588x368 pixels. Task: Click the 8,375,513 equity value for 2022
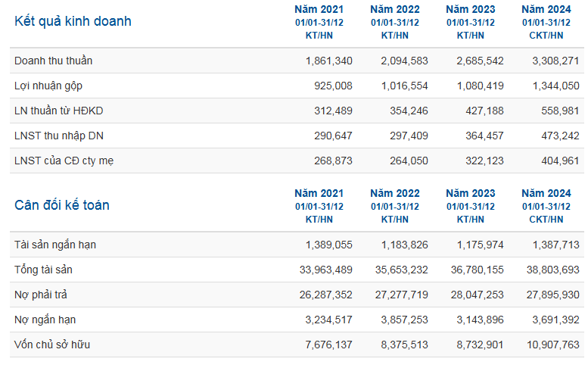click(402, 345)
